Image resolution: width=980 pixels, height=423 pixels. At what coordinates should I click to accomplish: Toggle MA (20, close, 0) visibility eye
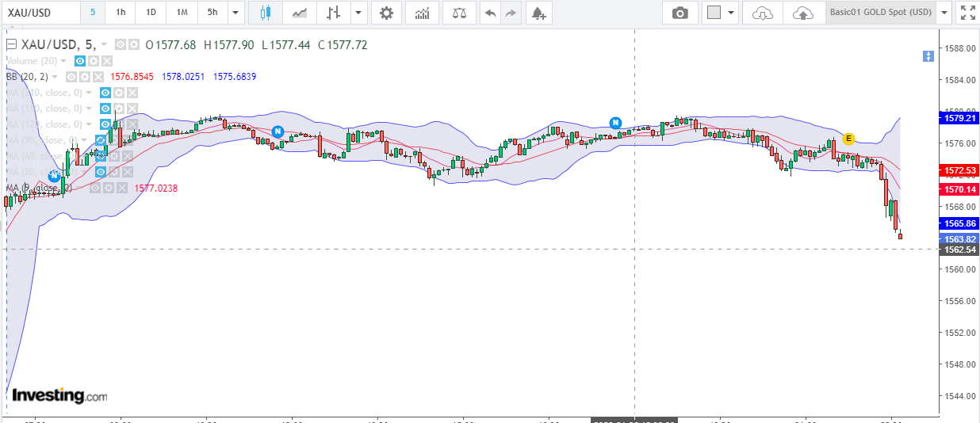pyautogui.click(x=100, y=172)
